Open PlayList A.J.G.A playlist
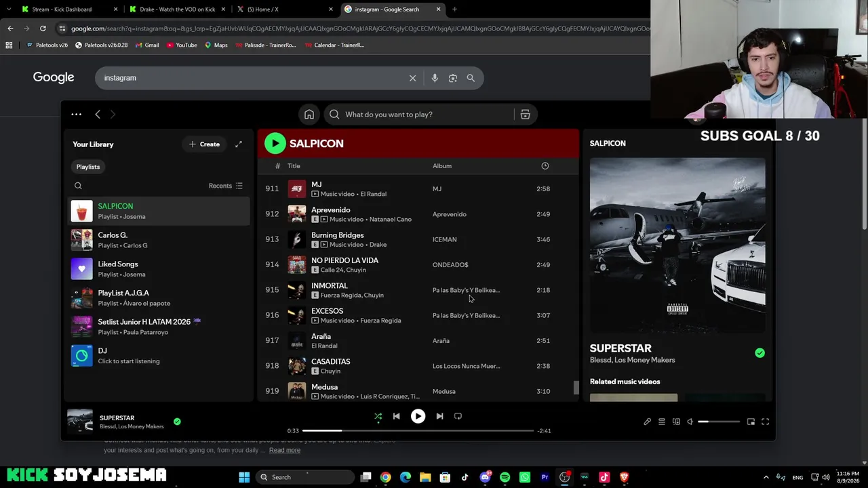The image size is (868, 488). pos(159,298)
